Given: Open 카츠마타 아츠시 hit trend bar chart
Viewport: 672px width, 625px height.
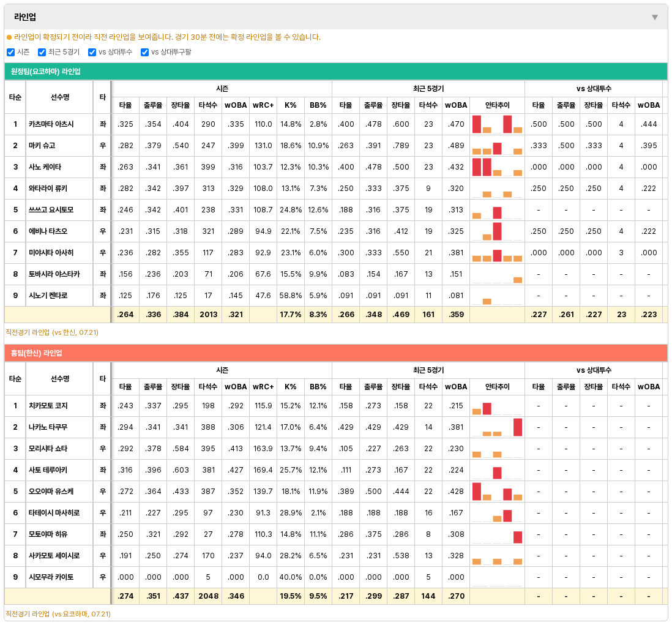Looking at the screenshot, I should click(497, 124).
